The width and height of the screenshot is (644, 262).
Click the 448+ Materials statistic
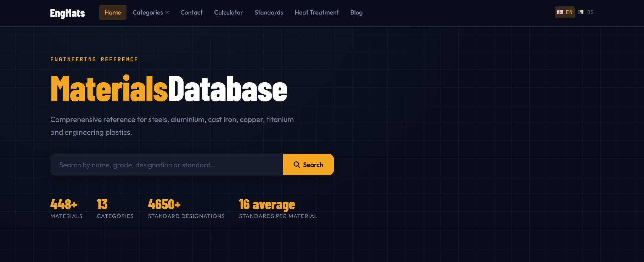coord(66,208)
